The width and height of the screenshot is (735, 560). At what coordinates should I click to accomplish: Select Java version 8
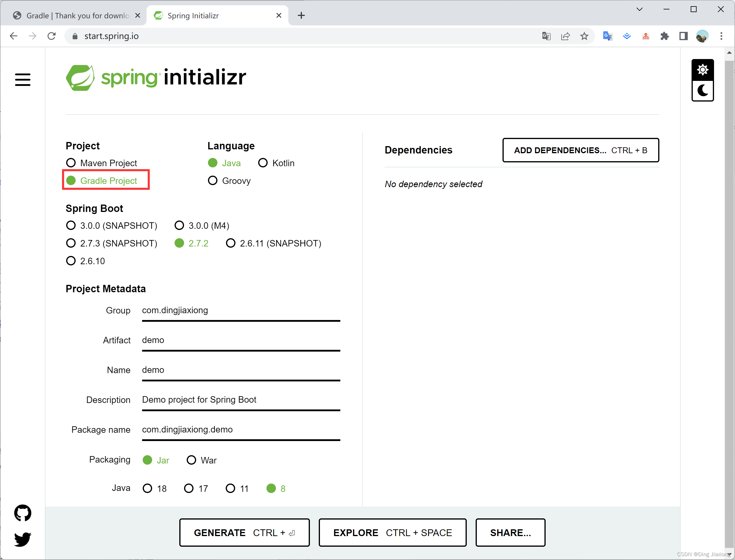276,489
